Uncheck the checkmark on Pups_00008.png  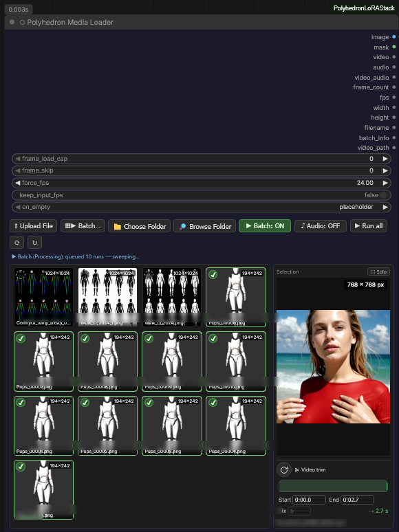tap(85, 339)
